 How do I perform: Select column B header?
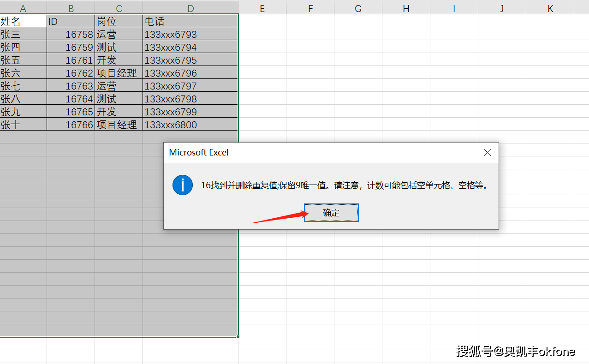coord(71,8)
